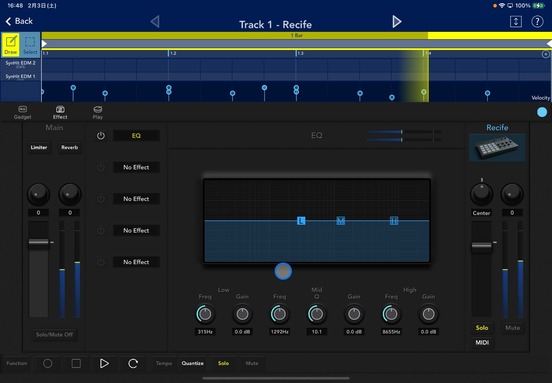Click the Main limiter amount knob
This screenshot has width=552, height=383.
(x=38, y=194)
